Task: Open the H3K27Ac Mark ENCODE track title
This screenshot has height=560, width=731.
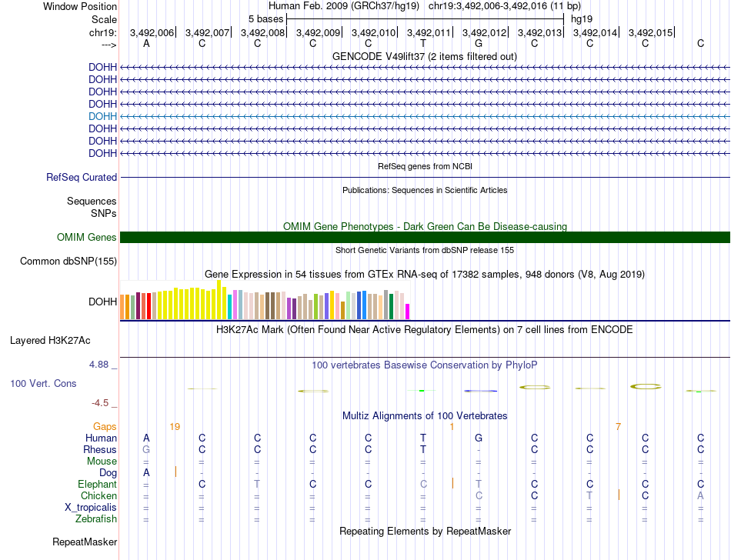Action: pyautogui.click(x=424, y=330)
